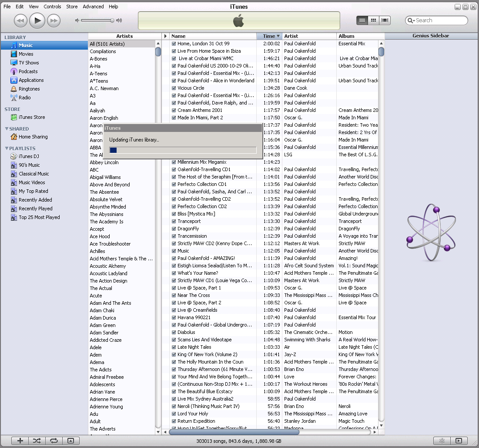Click the Play button
Image resolution: width=479 pixels, height=448 pixels.
coord(37,20)
